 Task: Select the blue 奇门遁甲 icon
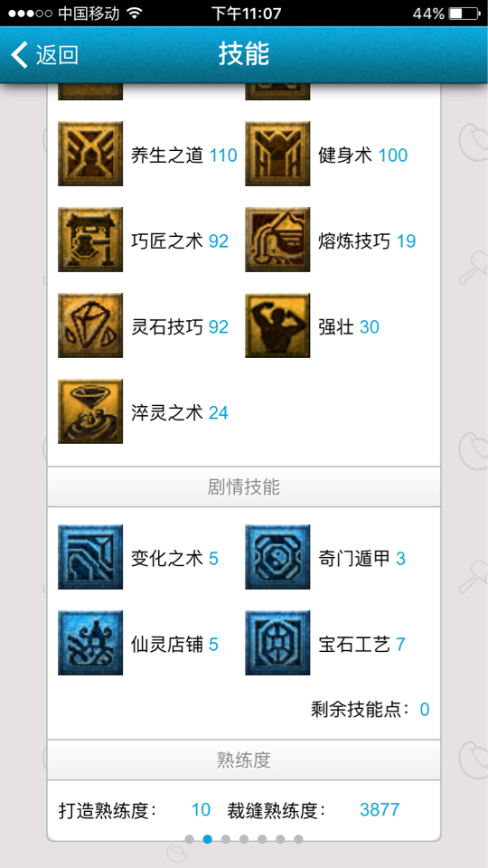pos(277,557)
